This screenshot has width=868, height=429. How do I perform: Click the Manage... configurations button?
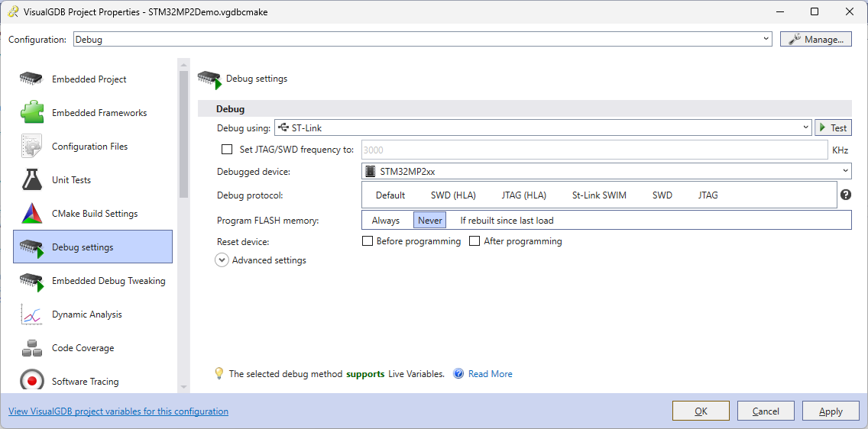tap(815, 39)
